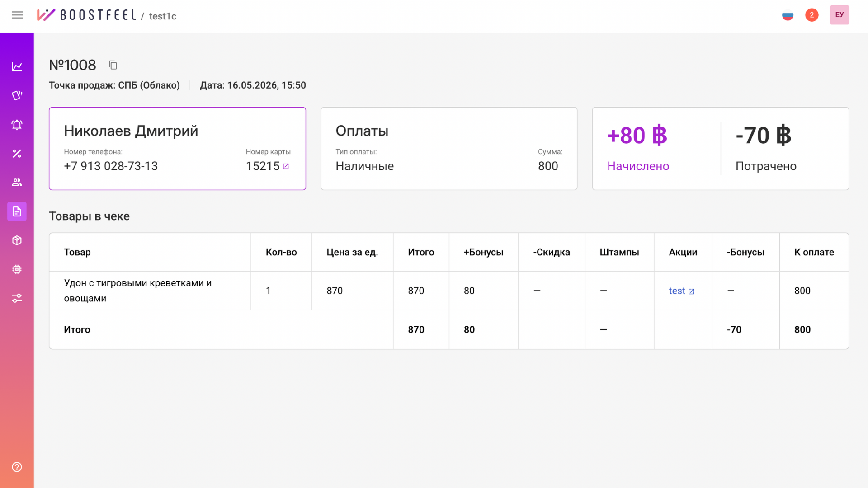
Task: Open products box section in sidebar
Action: click(17, 240)
